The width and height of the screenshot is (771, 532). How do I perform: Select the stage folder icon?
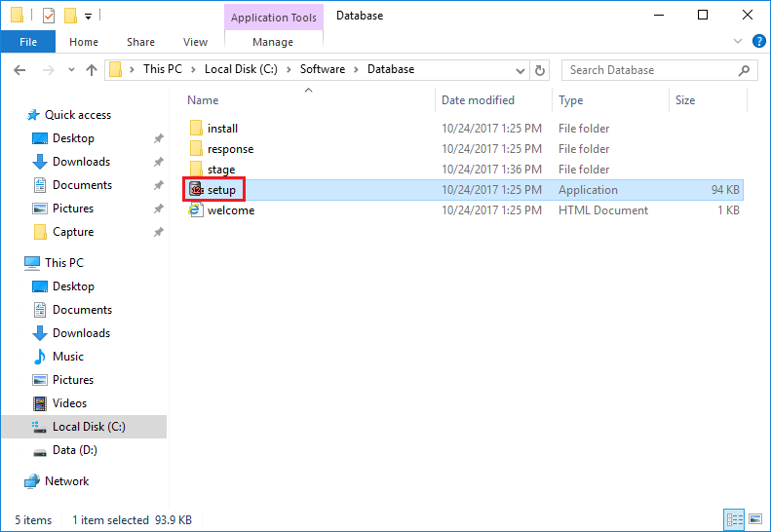pos(196,170)
